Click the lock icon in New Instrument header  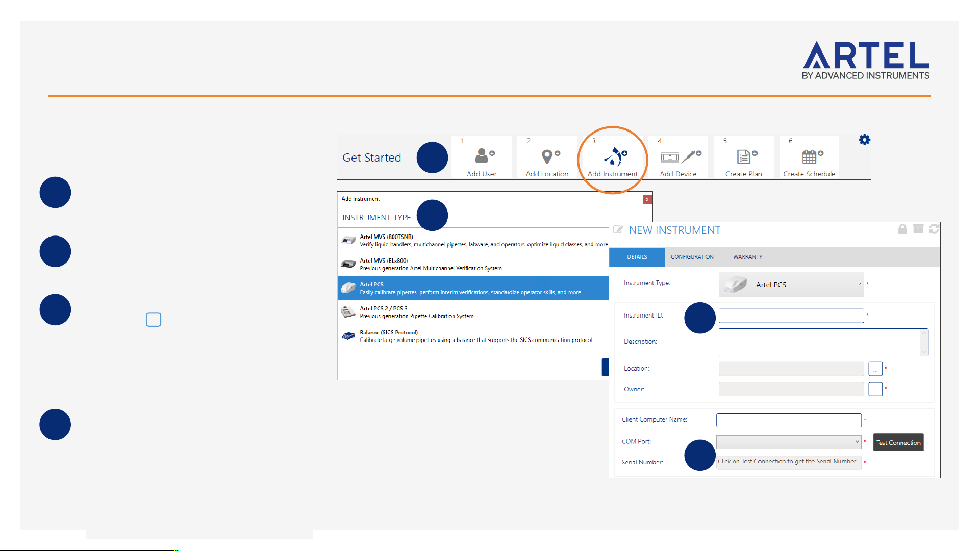click(x=902, y=229)
